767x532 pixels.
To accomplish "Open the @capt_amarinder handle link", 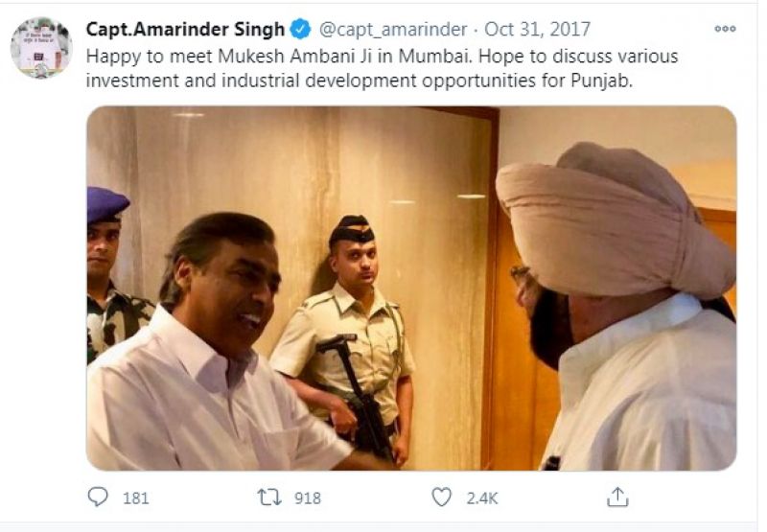I will click(393, 29).
